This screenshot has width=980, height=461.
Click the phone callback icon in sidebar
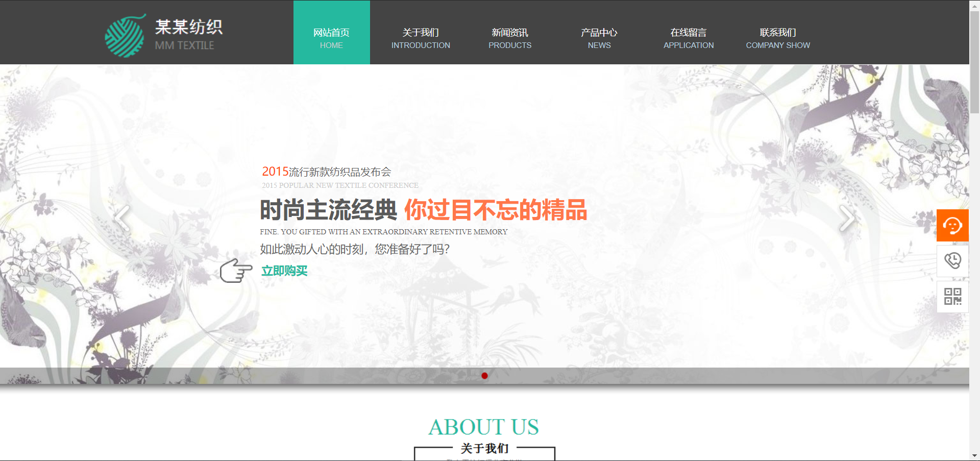coord(952,261)
